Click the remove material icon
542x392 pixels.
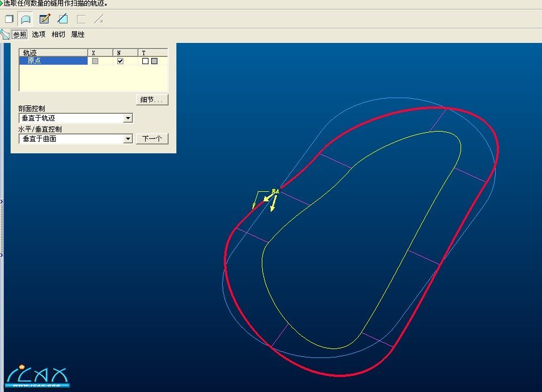[63, 19]
